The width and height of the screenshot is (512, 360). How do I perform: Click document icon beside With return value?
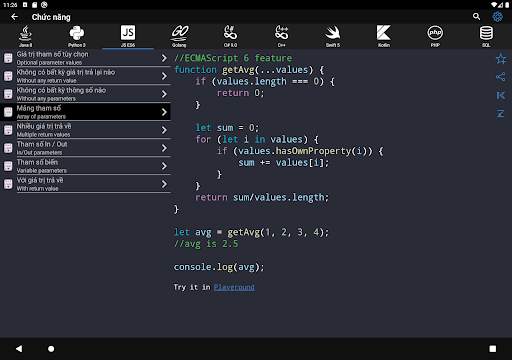click(8, 184)
